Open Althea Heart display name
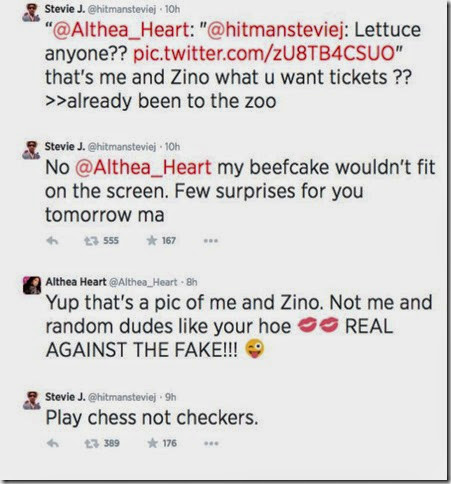 (76, 282)
